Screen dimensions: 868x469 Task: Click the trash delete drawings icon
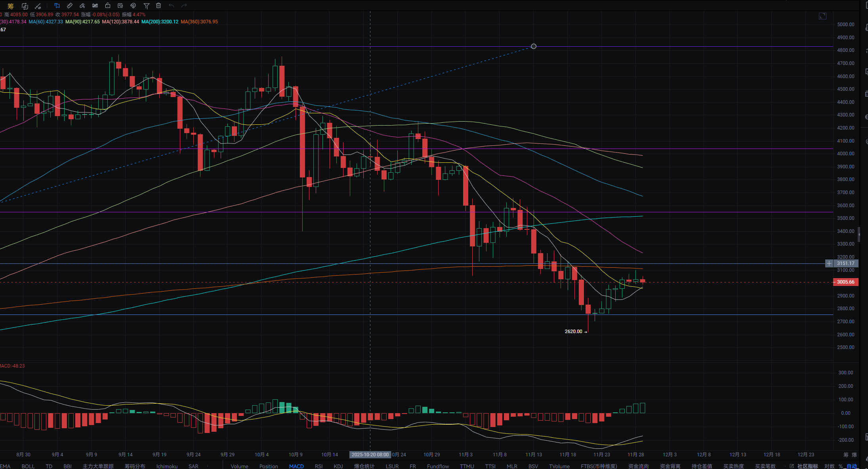tap(158, 6)
